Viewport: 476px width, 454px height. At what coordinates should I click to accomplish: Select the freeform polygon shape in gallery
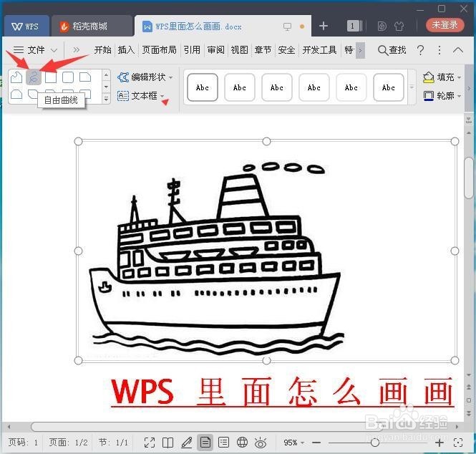click(16, 77)
